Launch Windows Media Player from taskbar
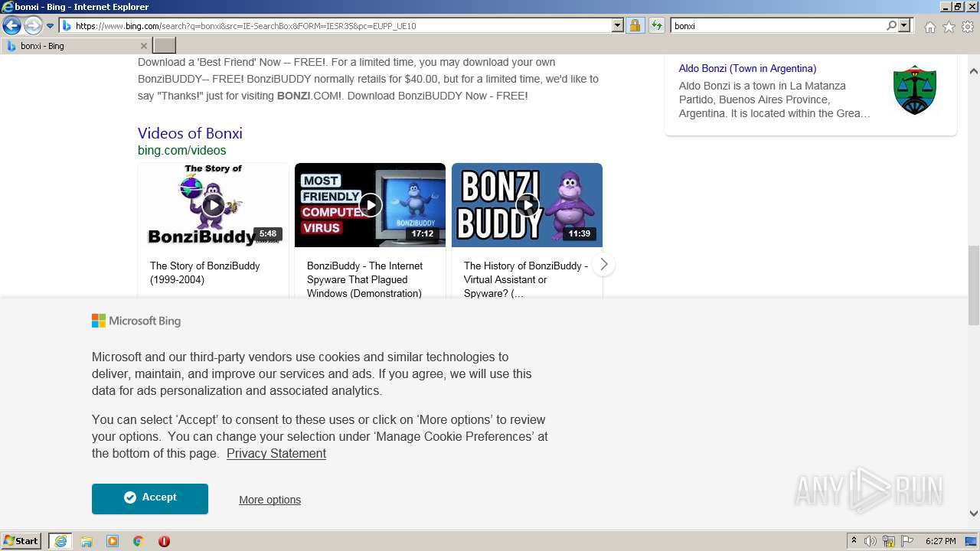 click(113, 541)
